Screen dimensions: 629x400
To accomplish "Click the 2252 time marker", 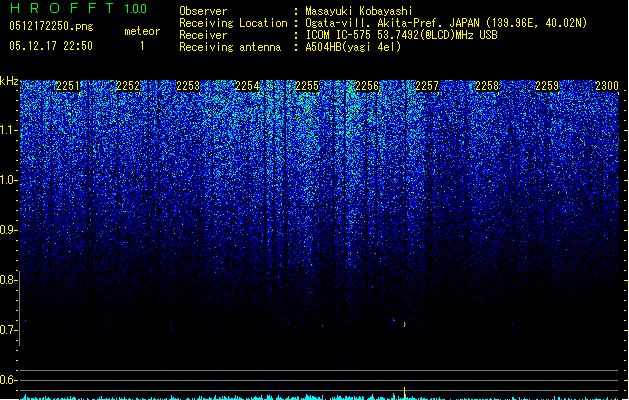I will point(128,86).
